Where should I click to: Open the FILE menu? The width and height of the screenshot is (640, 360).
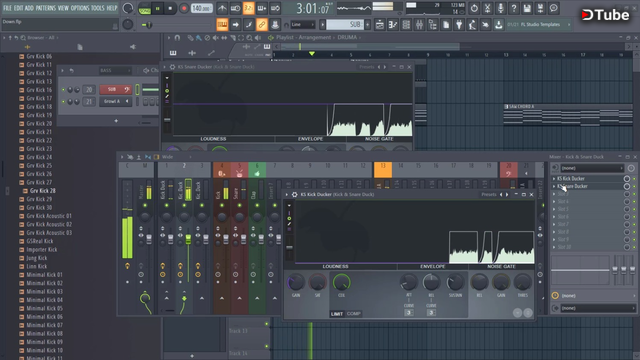pyautogui.click(x=7, y=8)
